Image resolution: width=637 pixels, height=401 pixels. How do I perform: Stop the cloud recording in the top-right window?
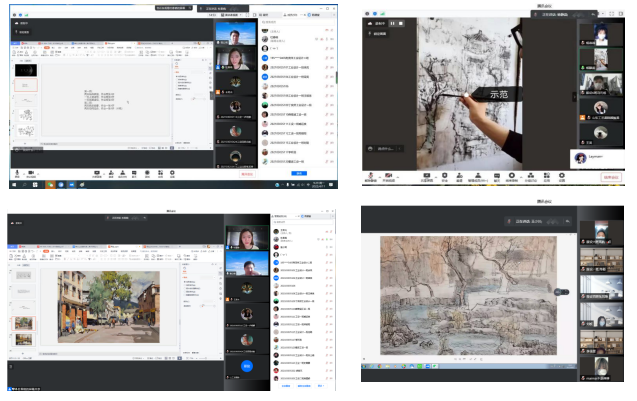[401, 24]
